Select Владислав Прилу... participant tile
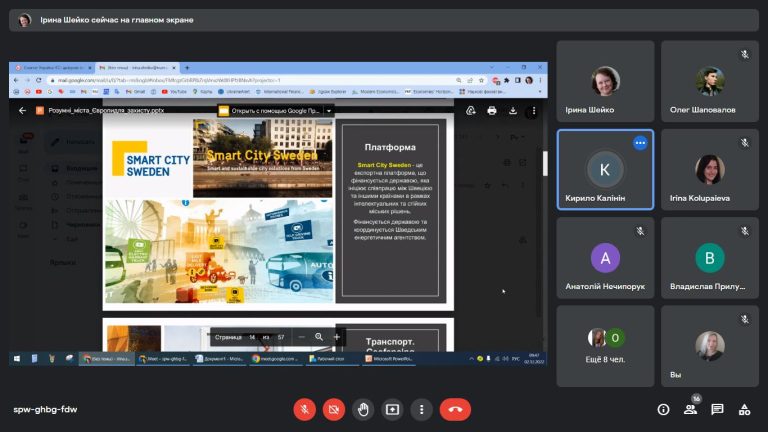This screenshot has height=432, width=768. (710, 258)
